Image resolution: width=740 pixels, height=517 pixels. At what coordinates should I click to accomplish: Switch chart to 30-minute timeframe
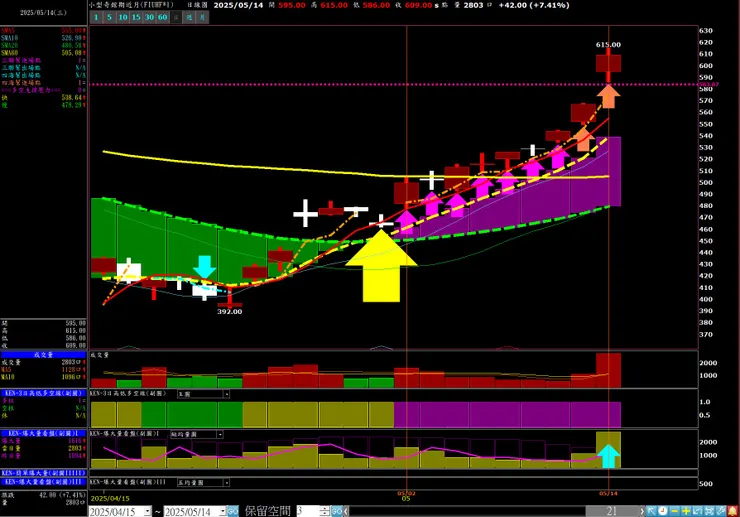click(149, 17)
